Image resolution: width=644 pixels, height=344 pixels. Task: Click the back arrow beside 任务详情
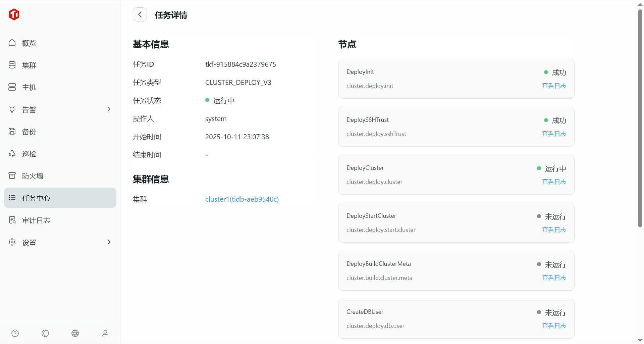pos(140,14)
